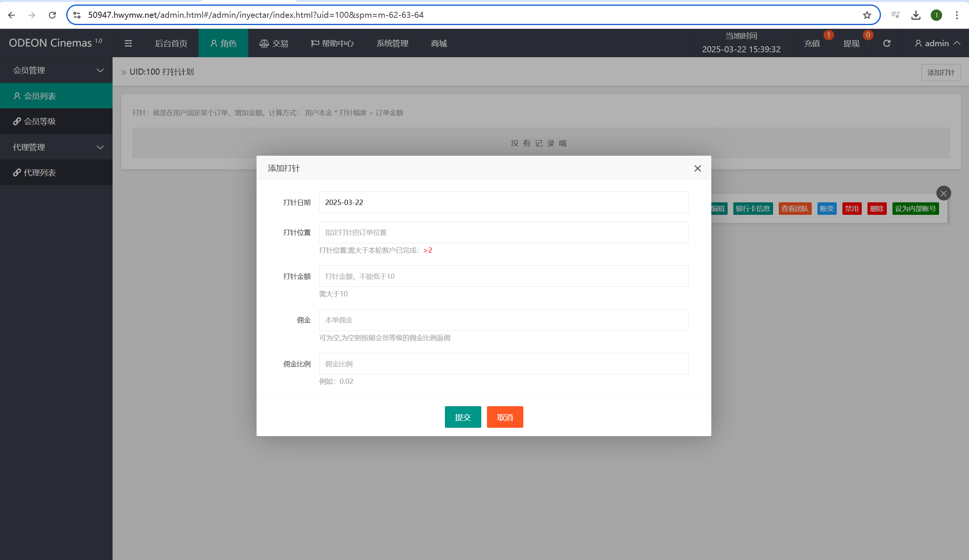Click the dark round close icon
The height and width of the screenshot is (560, 969).
point(943,193)
